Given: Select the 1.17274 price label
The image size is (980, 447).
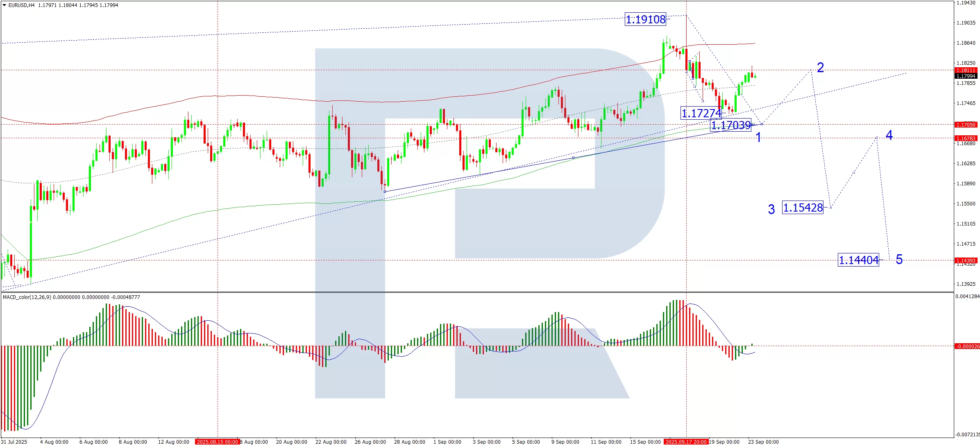Looking at the screenshot, I should click(x=701, y=113).
